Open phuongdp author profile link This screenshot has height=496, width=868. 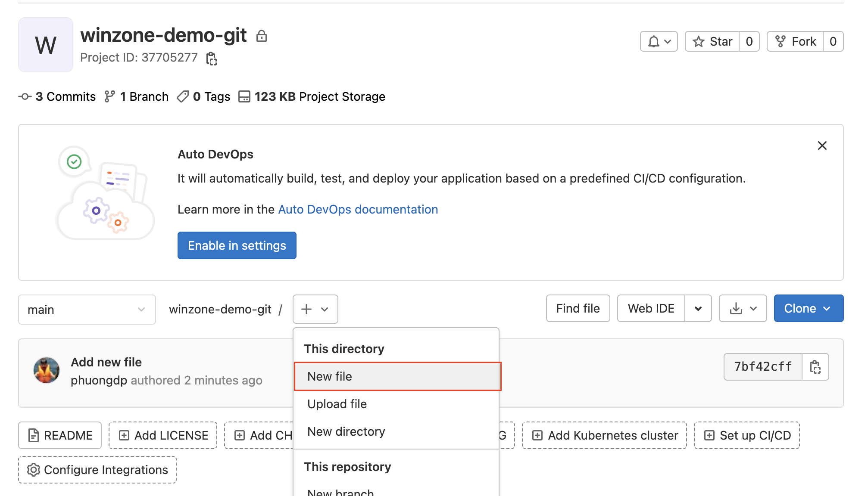click(x=99, y=380)
